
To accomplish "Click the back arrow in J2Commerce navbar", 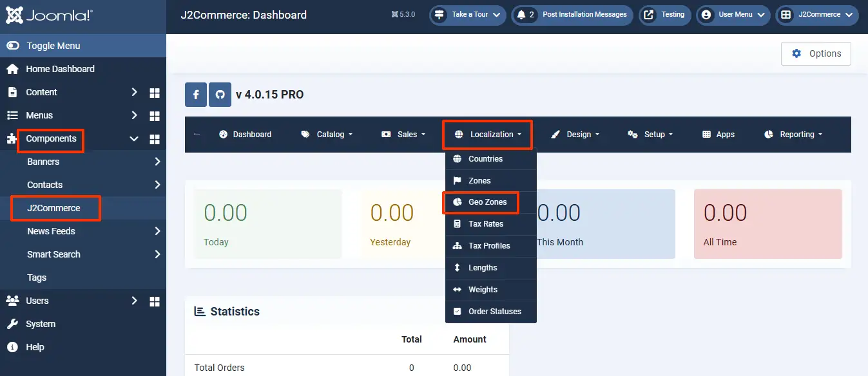I will [197, 135].
